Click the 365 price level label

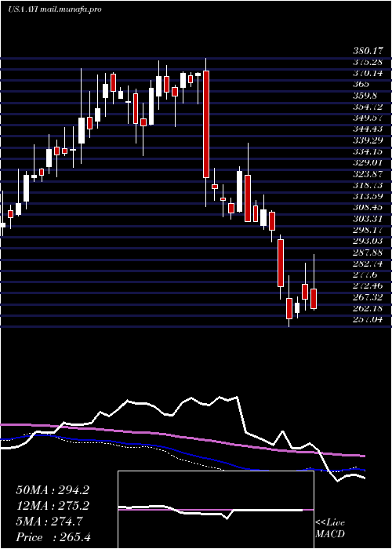(361, 85)
